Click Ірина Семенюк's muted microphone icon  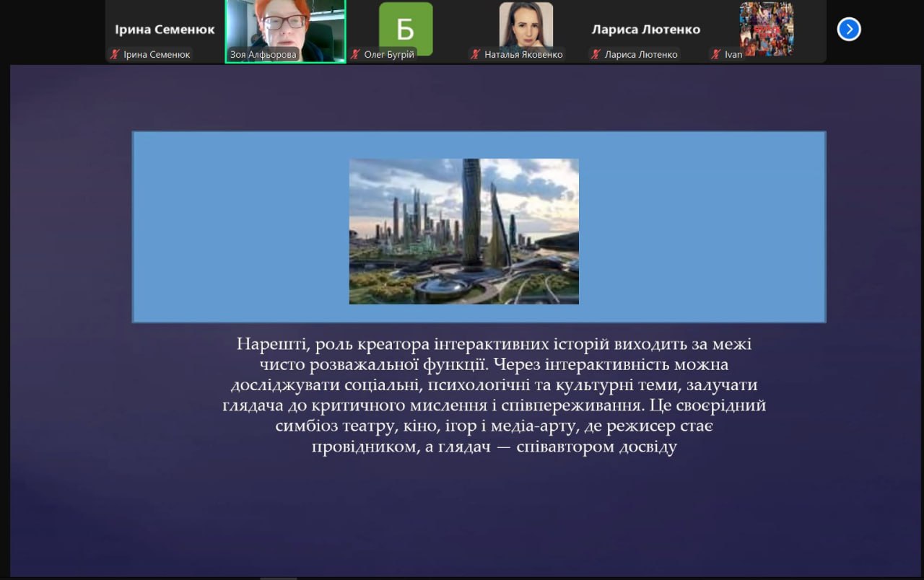(114, 54)
